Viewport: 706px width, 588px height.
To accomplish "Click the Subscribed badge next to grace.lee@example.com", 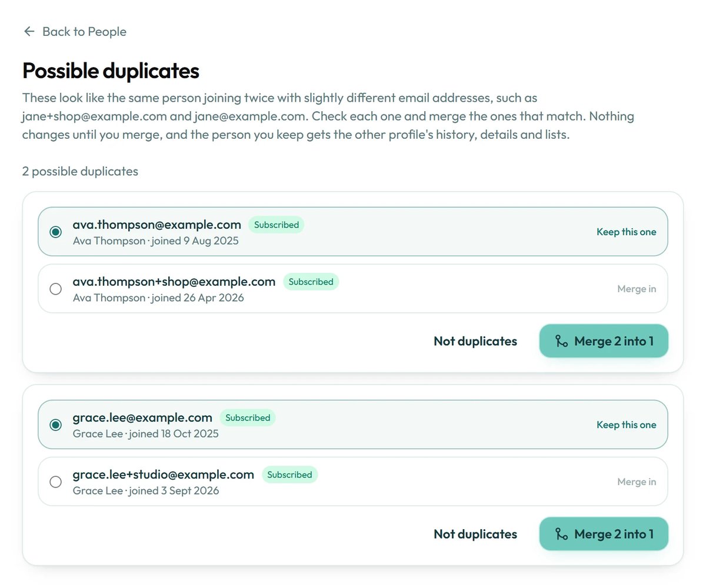I will (x=248, y=417).
